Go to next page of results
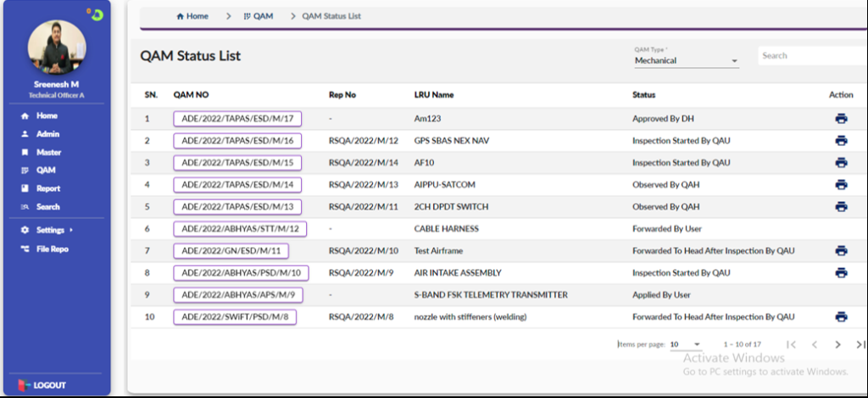The width and height of the screenshot is (868, 398). tap(837, 345)
